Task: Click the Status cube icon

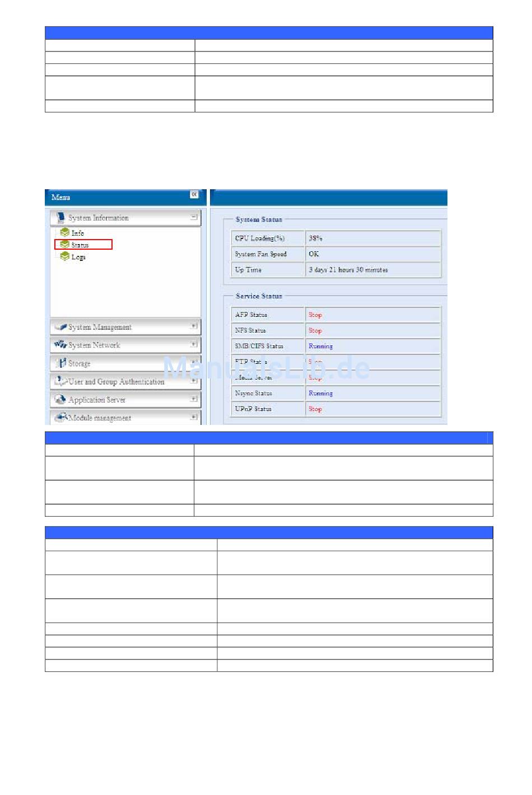Action: (65, 245)
